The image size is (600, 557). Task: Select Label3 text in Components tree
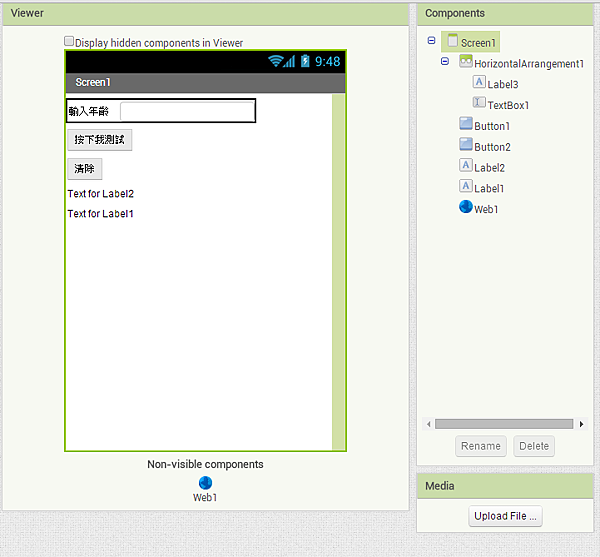[503, 85]
